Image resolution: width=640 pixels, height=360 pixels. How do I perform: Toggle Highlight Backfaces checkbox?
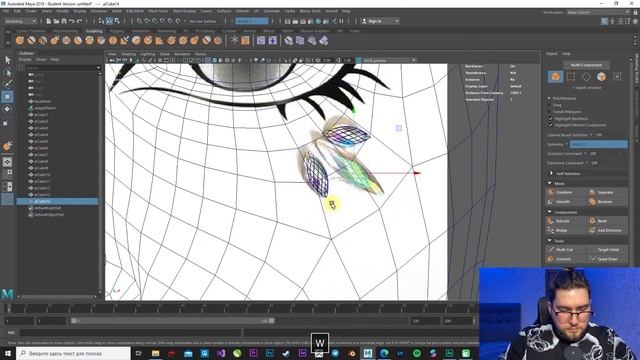click(550, 118)
